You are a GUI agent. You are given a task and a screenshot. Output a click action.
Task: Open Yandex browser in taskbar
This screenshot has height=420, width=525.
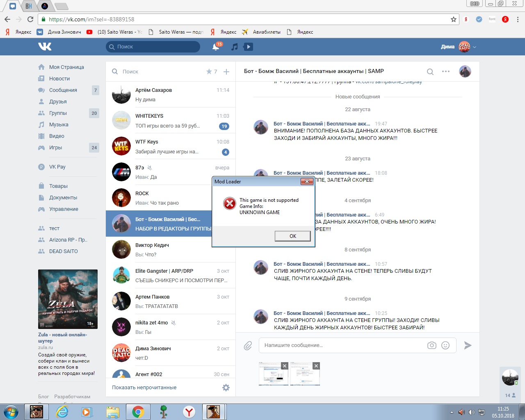(189, 412)
